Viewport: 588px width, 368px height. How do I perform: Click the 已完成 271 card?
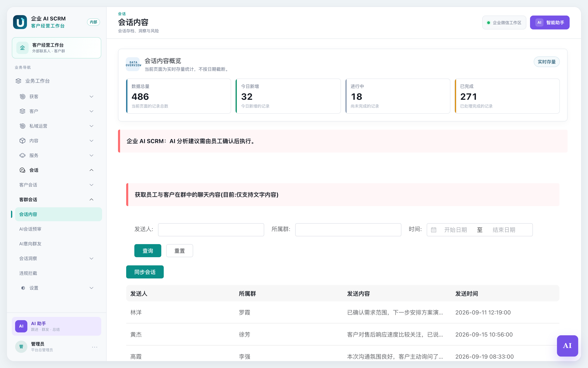click(x=507, y=96)
